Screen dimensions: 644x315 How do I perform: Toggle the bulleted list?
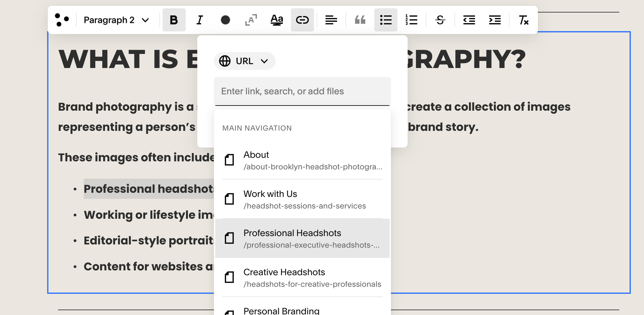[x=386, y=20]
